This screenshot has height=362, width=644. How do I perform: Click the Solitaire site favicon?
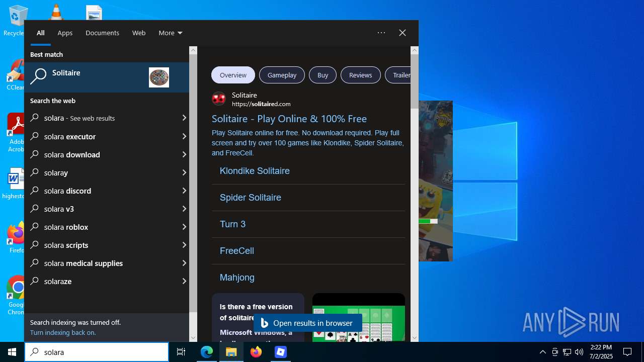tap(219, 99)
